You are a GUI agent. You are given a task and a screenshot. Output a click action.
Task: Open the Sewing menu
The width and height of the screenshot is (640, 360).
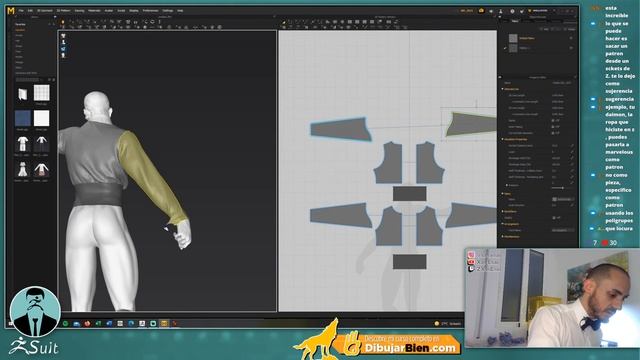[79, 11]
